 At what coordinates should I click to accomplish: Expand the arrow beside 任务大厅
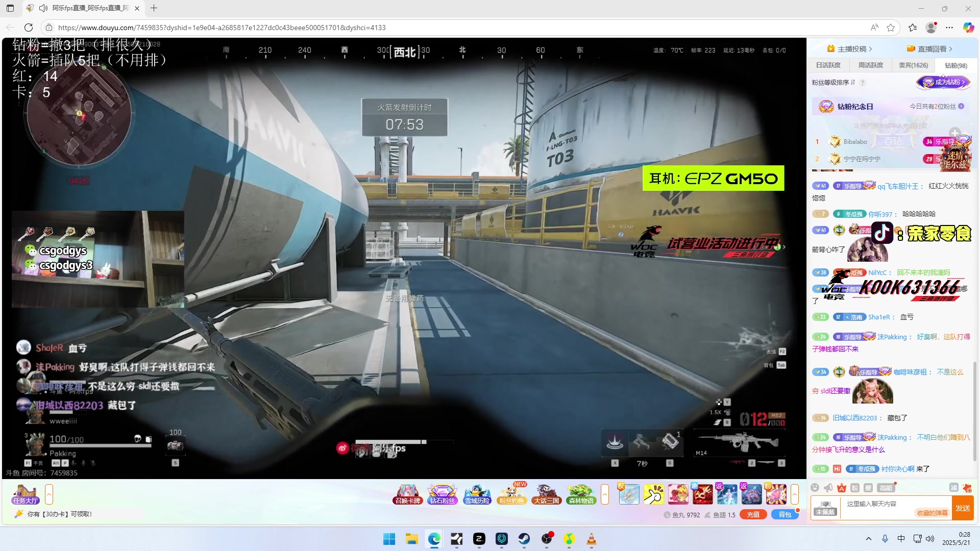point(49,494)
